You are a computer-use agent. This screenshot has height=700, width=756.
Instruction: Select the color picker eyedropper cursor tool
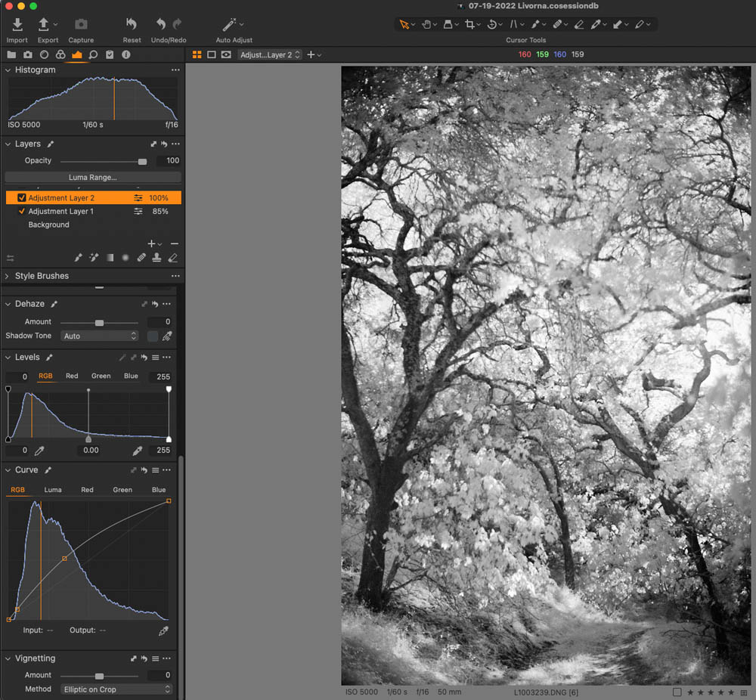point(596,24)
